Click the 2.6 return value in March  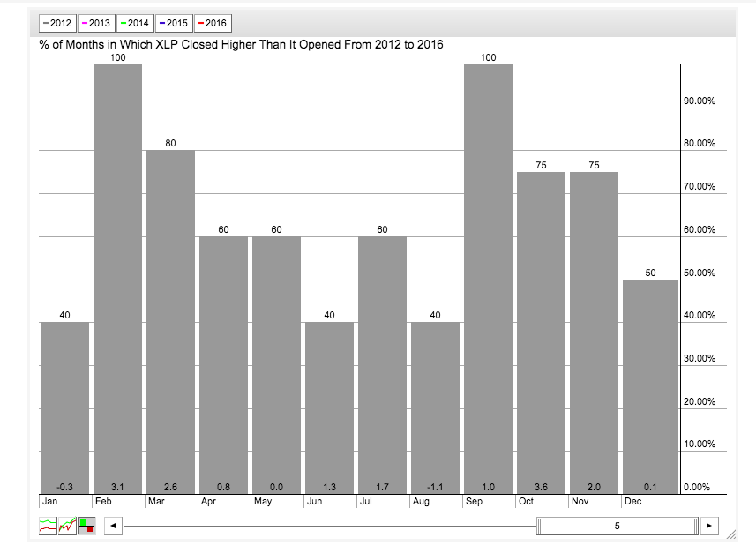[170, 487]
